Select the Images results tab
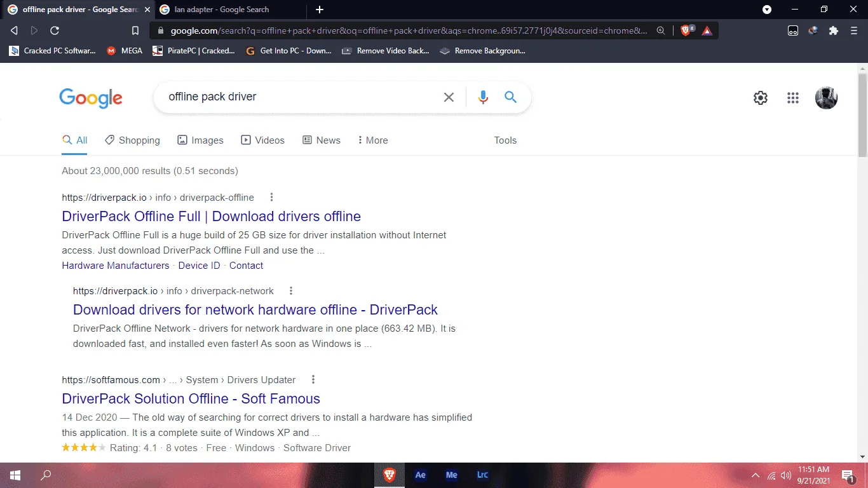Image resolution: width=868 pixels, height=488 pixels. tap(200, 140)
